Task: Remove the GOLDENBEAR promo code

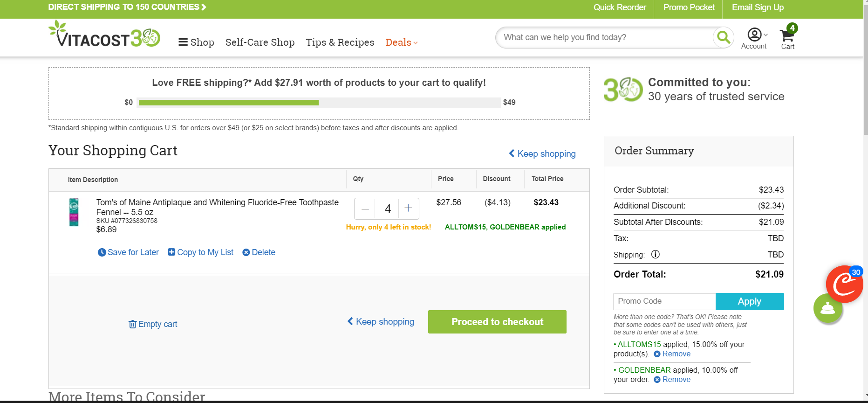Action: tap(672, 380)
